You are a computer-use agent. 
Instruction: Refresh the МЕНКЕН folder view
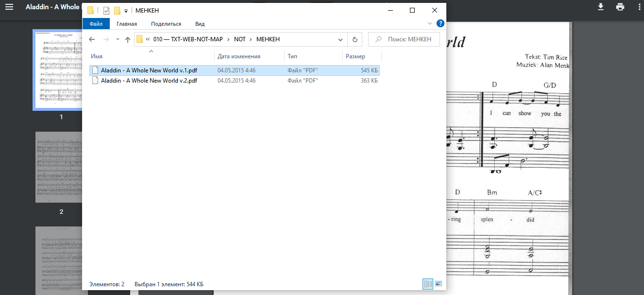(355, 39)
